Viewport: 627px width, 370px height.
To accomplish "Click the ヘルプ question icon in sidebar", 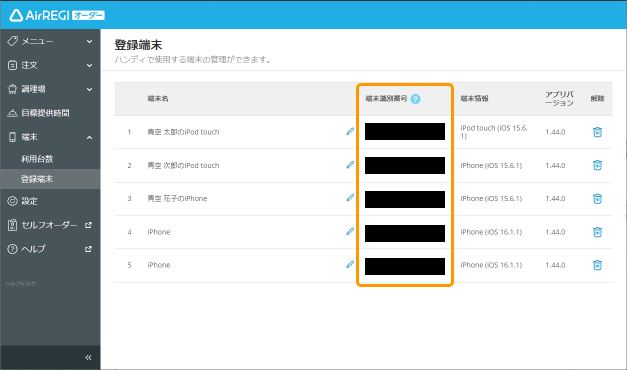I will [12, 249].
